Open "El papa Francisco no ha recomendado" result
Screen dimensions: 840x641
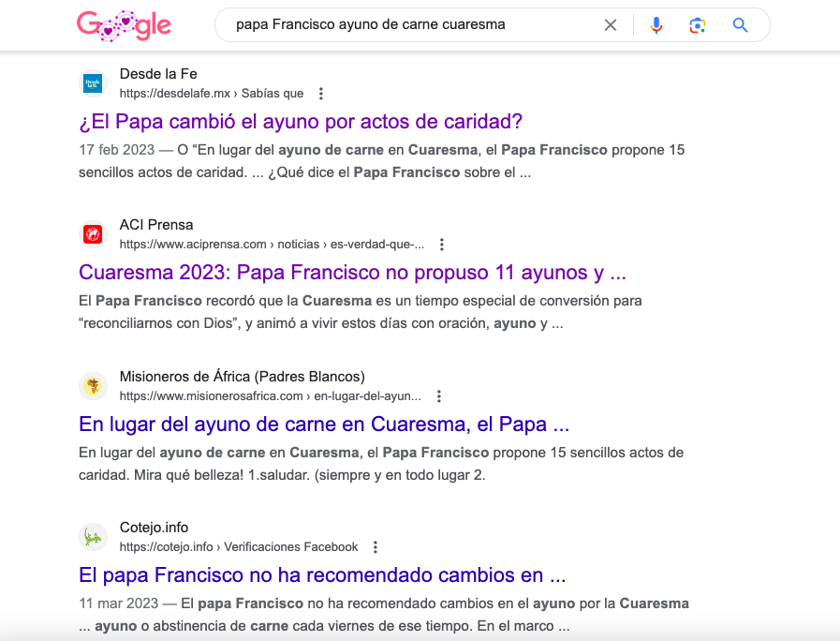point(322,574)
